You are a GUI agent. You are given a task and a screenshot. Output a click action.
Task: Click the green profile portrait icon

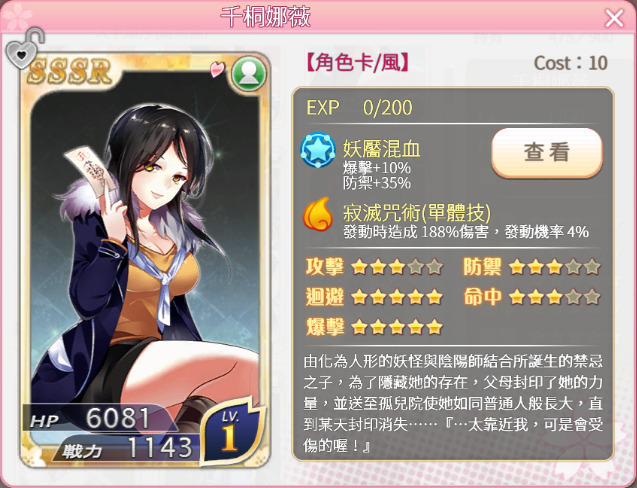249,74
